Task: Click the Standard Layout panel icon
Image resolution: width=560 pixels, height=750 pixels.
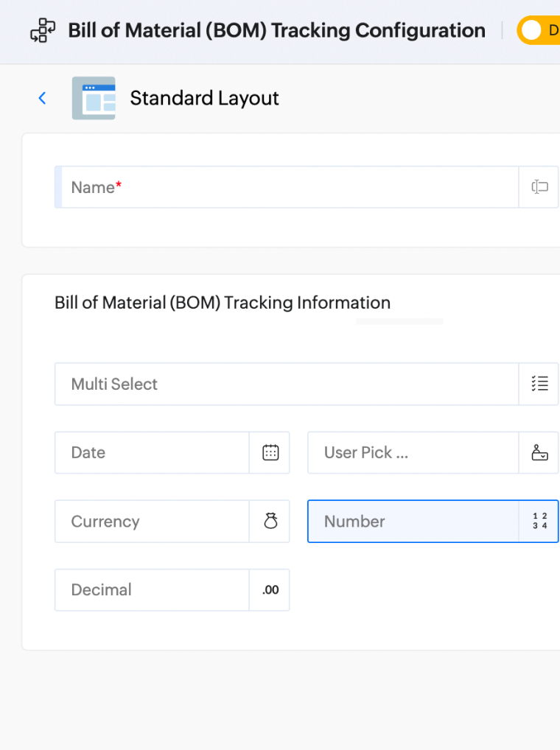Action: [94, 97]
